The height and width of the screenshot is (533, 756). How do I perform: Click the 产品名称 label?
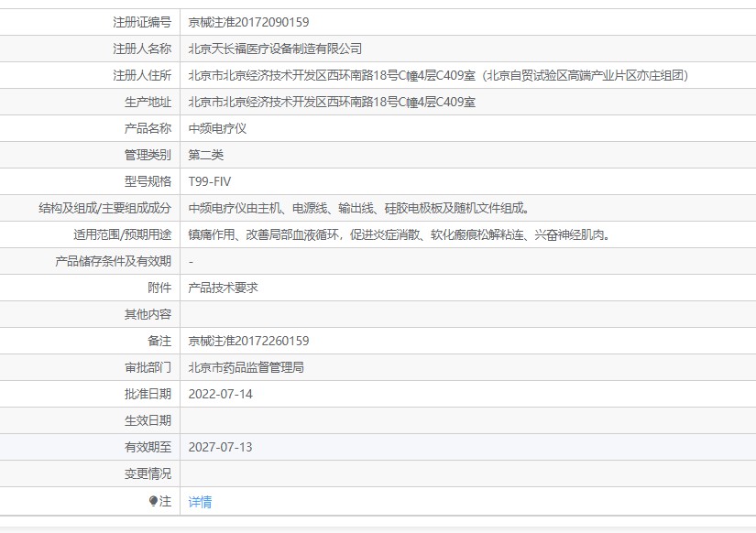point(148,128)
